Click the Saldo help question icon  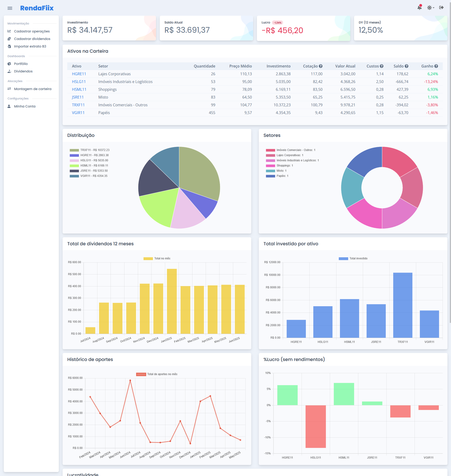coord(407,66)
